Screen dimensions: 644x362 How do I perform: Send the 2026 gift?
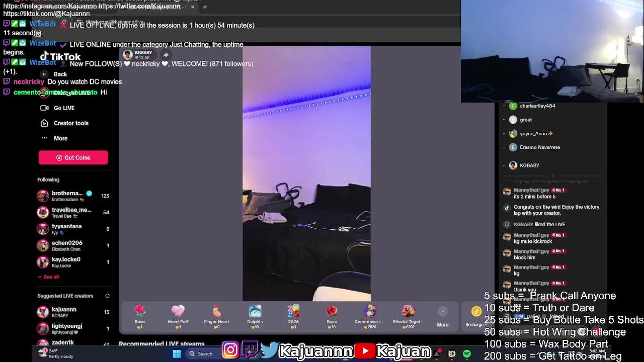(x=293, y=317)
